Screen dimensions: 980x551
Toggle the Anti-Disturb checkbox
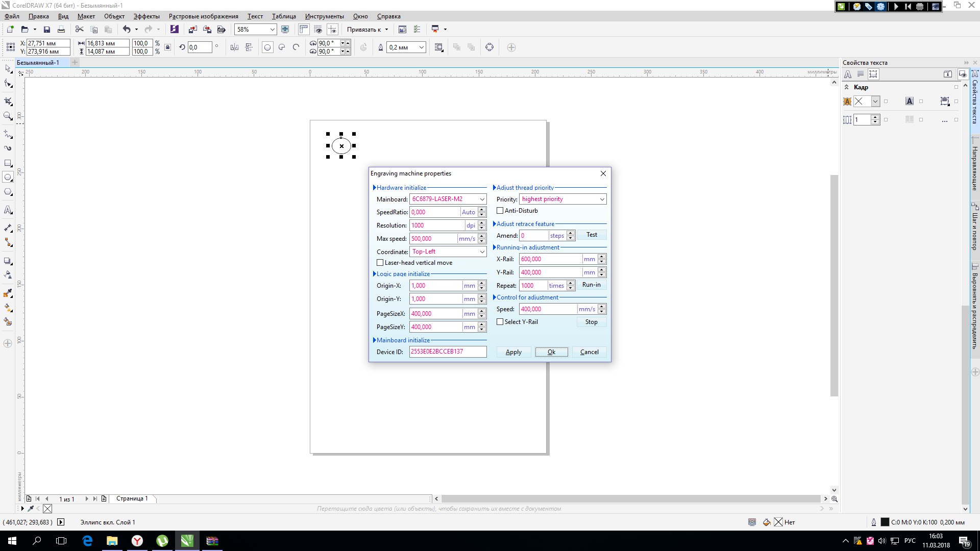point(500,211)
